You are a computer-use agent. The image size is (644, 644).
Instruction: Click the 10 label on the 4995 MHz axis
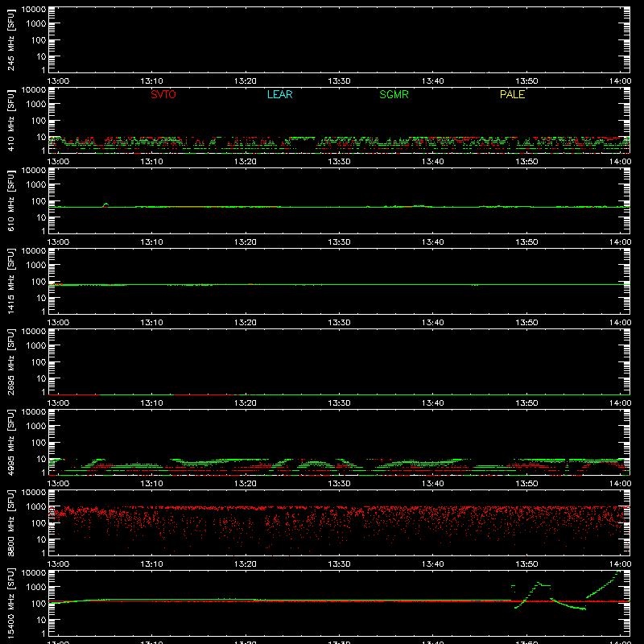[x=41, y=459]
